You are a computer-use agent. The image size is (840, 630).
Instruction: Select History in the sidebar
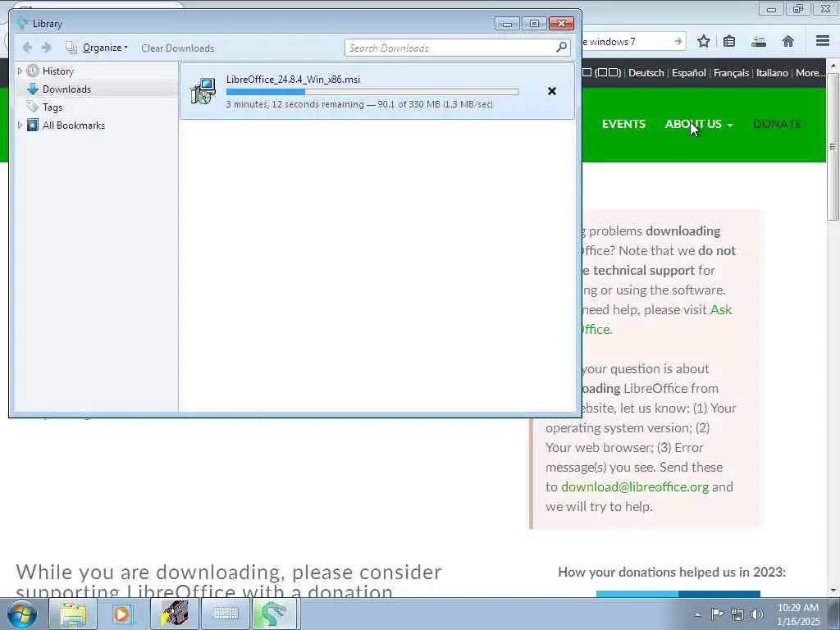tap(58, 71)
